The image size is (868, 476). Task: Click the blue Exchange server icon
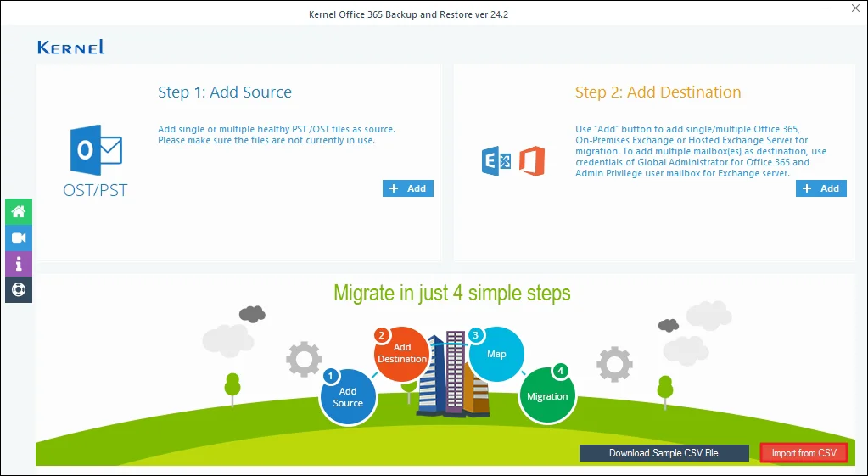click(x=496, y=161)
